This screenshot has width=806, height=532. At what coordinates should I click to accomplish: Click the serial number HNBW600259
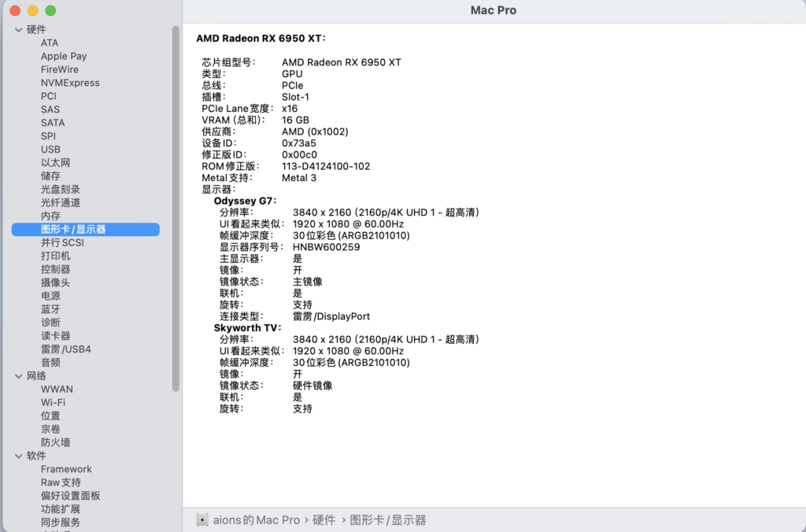pos(327,247)
